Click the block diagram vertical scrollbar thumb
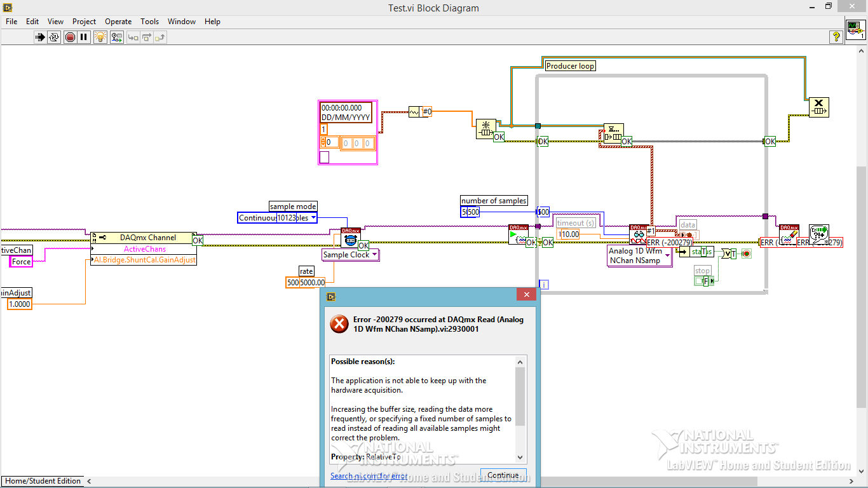This screenshot has width=868, height=488. pyautogui.click(x=862, y=286)
